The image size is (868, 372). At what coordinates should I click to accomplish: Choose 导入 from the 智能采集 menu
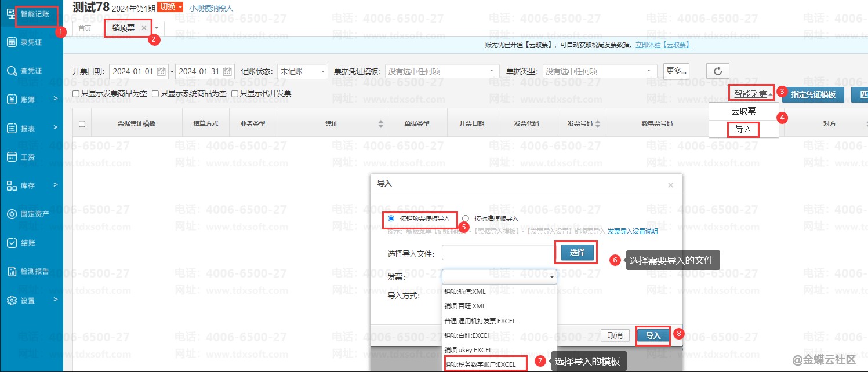[743, 129]
